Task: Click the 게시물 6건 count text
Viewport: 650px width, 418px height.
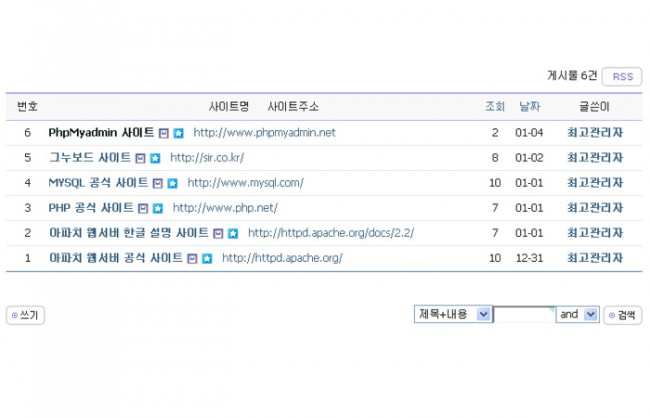Action: [x=572, y=75]
